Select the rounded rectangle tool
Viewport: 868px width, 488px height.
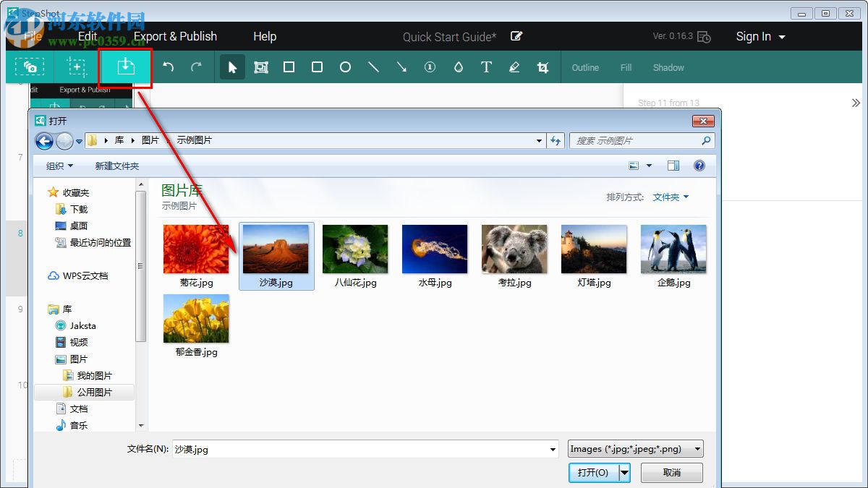click(x=317, y=67)
